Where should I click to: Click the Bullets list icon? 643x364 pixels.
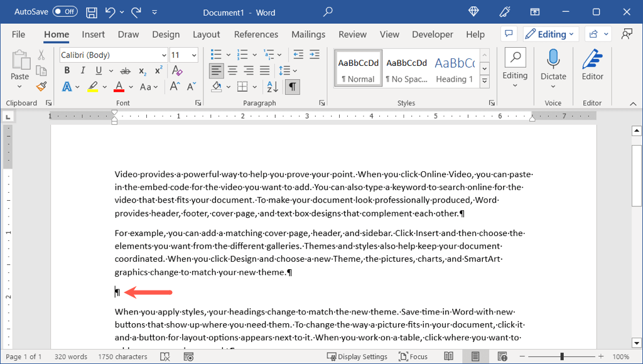[216, 55]
